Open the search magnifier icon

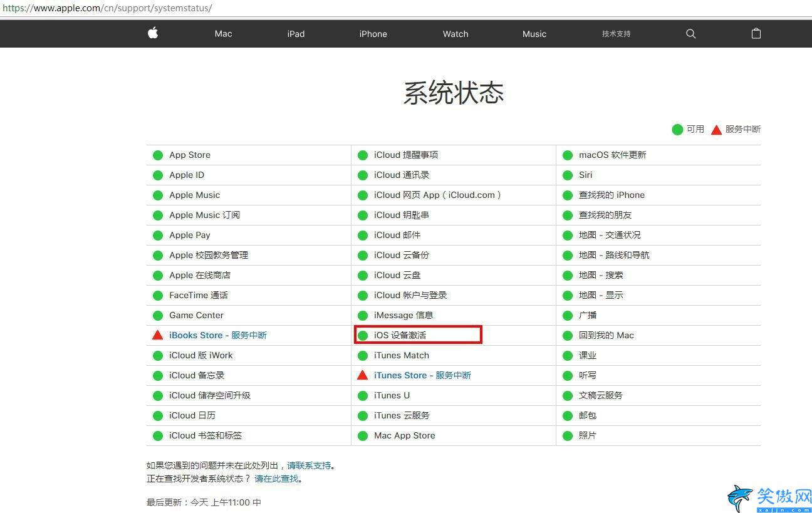[691, 34]
